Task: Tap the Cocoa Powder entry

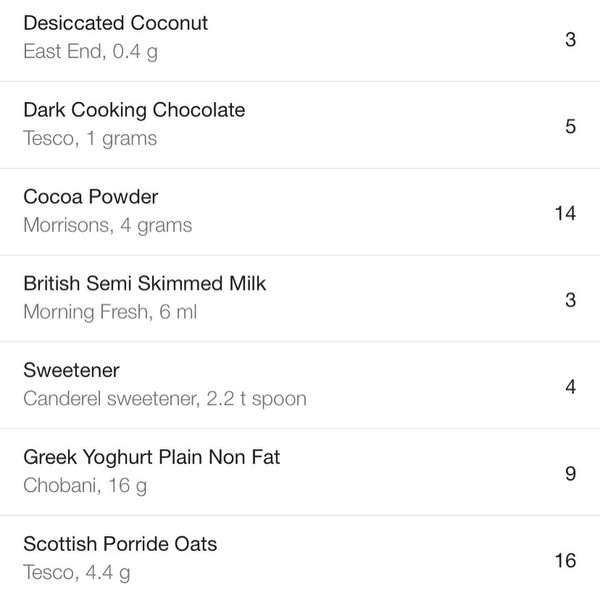Action: click(x=91, y=197)
